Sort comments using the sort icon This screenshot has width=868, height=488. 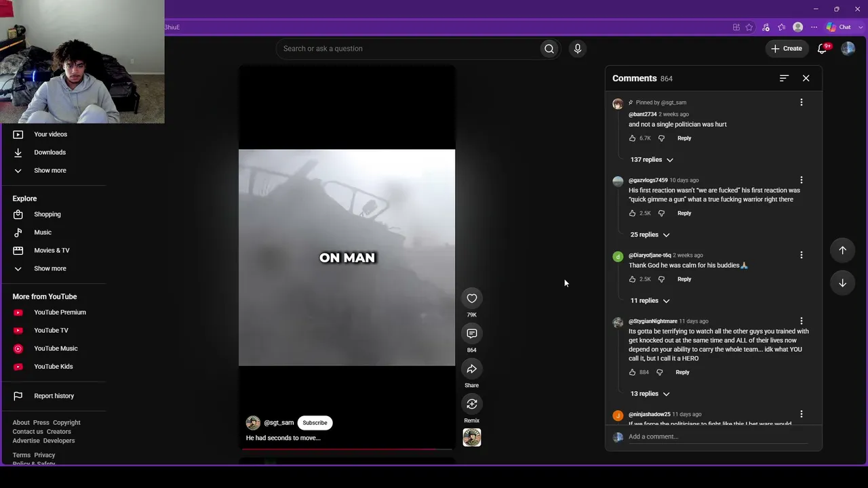[784, 79]
